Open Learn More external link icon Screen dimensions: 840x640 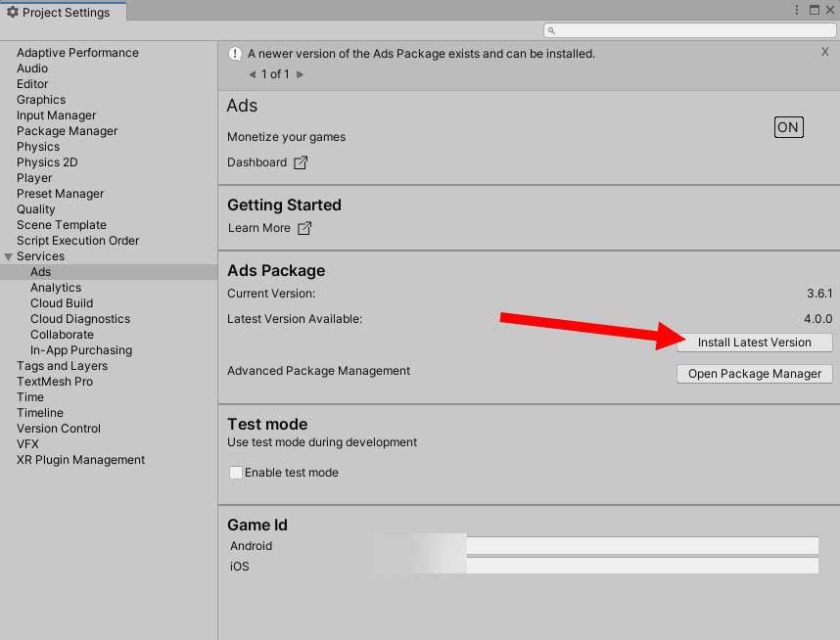point(304,228)
